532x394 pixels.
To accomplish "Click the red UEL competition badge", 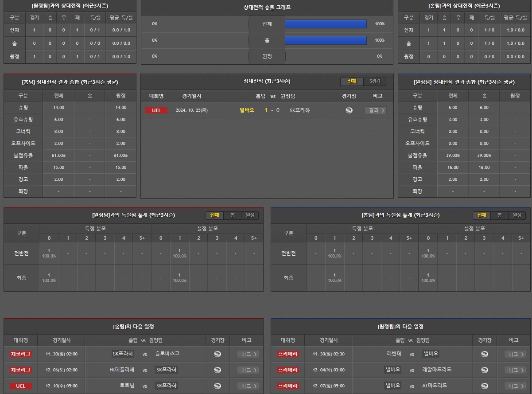I will 156,110.
